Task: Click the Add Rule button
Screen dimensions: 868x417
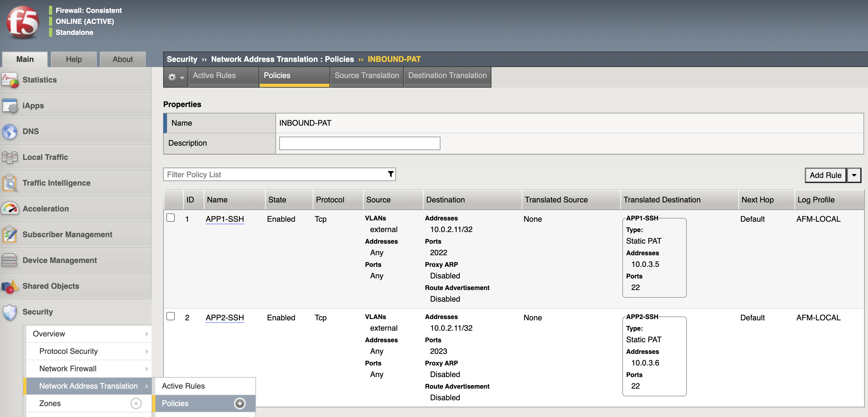Action: click(x=825, y=175)
